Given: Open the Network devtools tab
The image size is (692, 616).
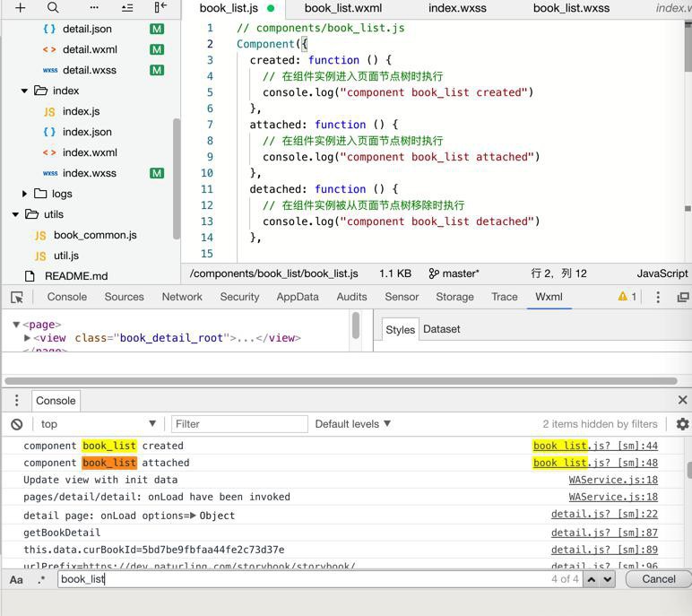Looking at the screenshot, I should pyautogui.click(x=182, y=297).
